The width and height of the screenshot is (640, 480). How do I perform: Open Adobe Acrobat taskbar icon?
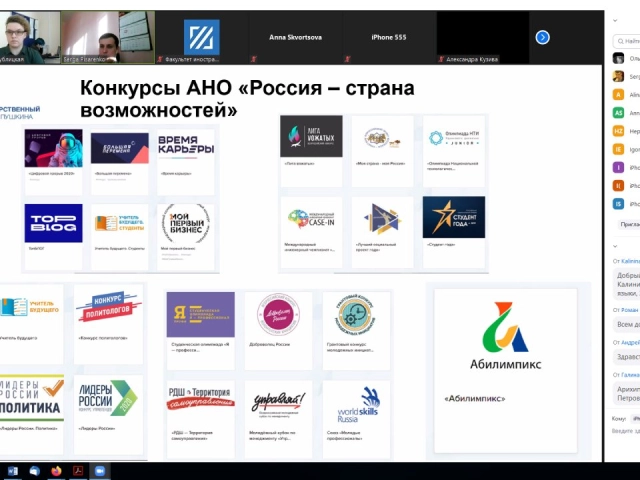click(78, 471)
